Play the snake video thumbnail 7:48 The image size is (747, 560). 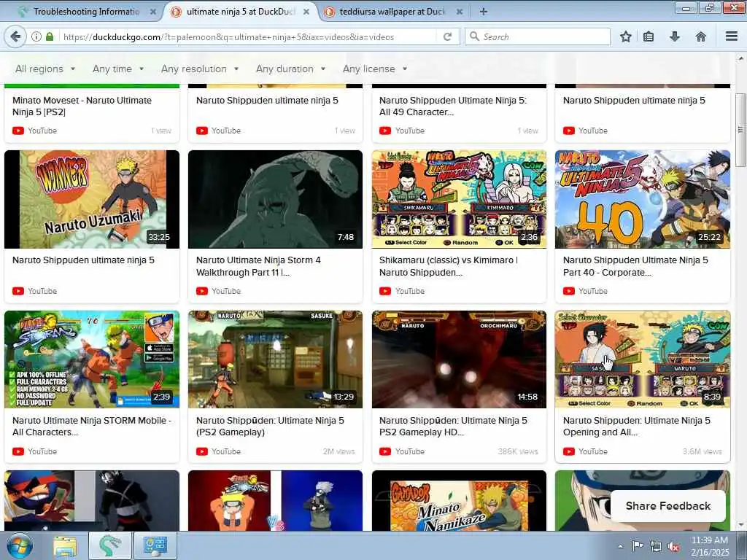pos(275,199)
